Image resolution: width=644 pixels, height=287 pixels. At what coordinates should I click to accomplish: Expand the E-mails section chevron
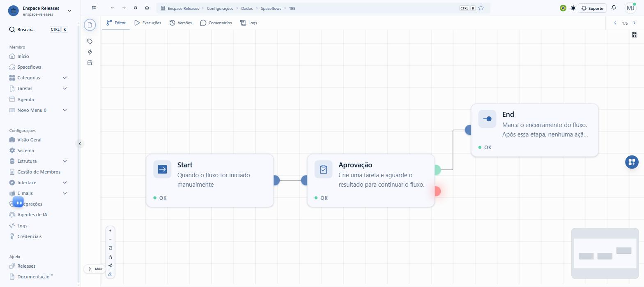pos(64,193)
